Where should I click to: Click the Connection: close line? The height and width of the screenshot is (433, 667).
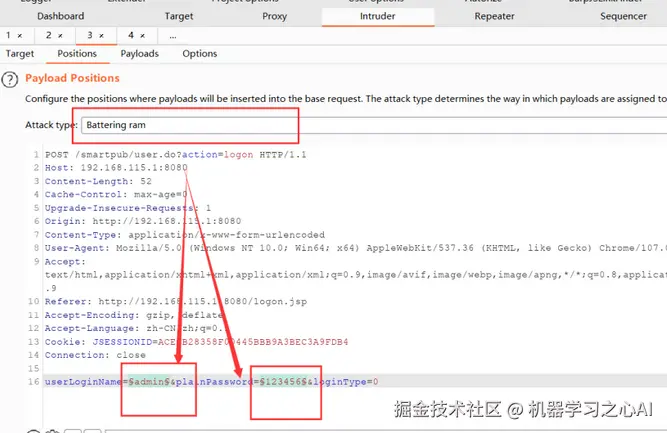point(95,355)
